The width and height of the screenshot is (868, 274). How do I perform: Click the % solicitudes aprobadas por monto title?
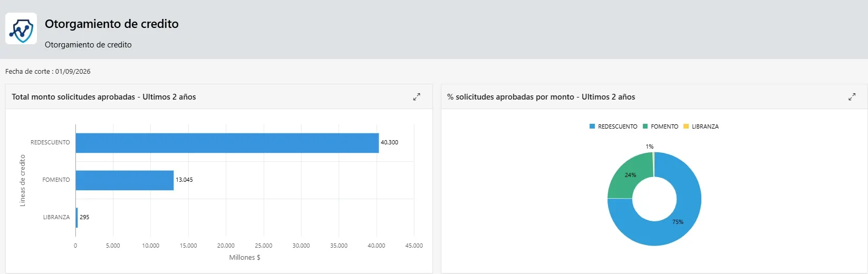pyautogui.click(x=541, y=97)
